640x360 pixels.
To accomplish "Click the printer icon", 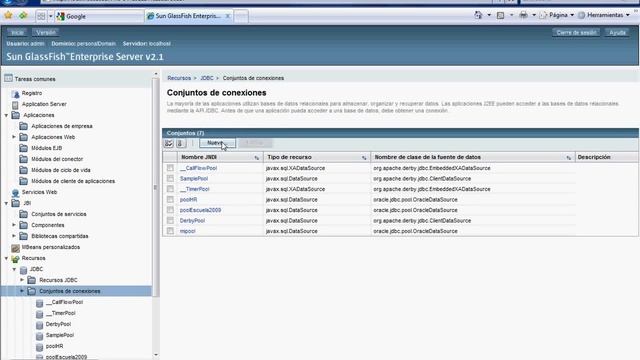I will click(x=523, y=15).
